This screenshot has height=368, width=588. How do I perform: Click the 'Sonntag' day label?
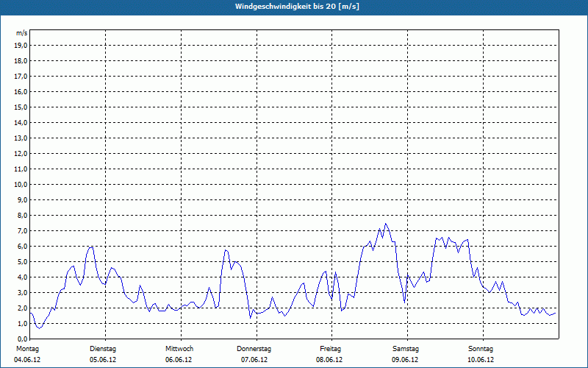click(x=481, y=349)
